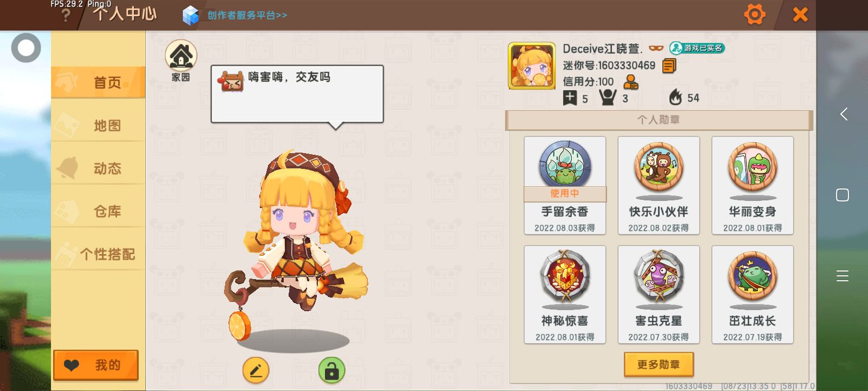Open the orange settings gear
The height and width of the screenshot is (391, 868).
coord(754,14)
